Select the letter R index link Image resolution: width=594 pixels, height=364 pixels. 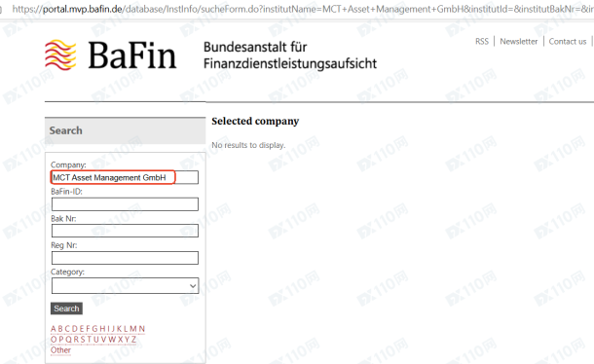(77, 340)
